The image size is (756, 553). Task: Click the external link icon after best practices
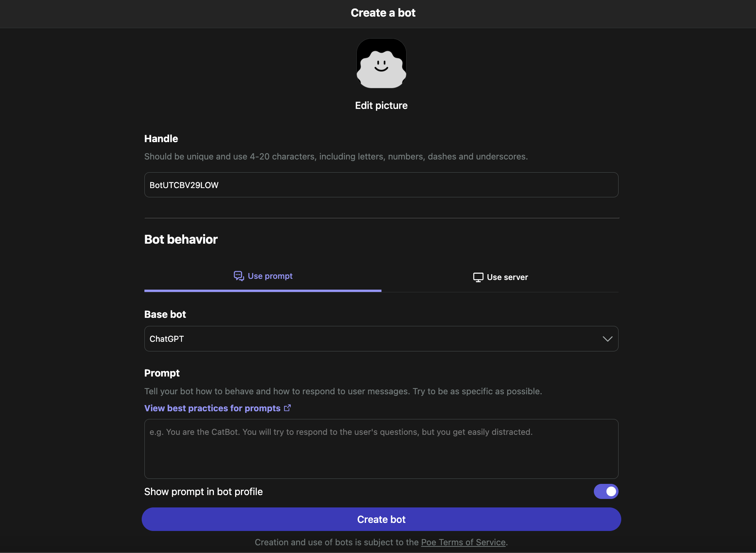[x=287, y=408]
